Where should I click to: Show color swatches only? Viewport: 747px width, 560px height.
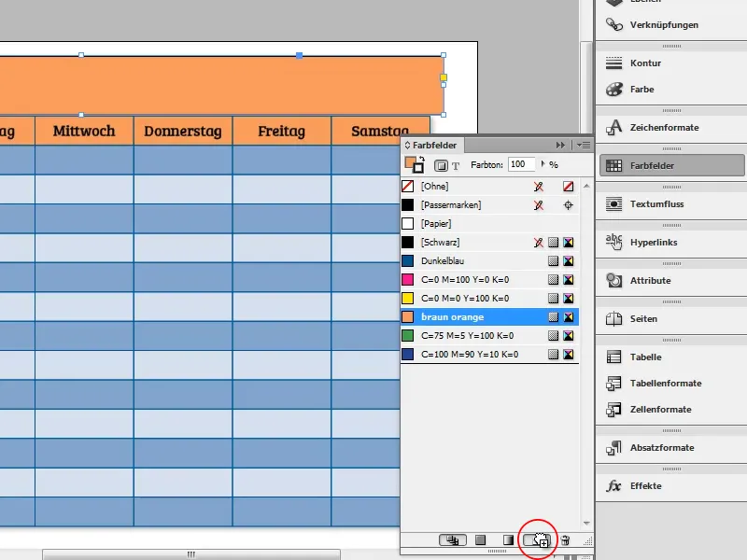pyautogui.click(x=480, y=540)
